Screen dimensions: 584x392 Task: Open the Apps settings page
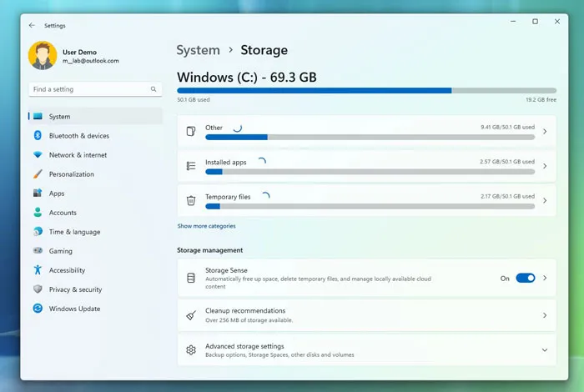pyautogui.click(x=95, y=193)
